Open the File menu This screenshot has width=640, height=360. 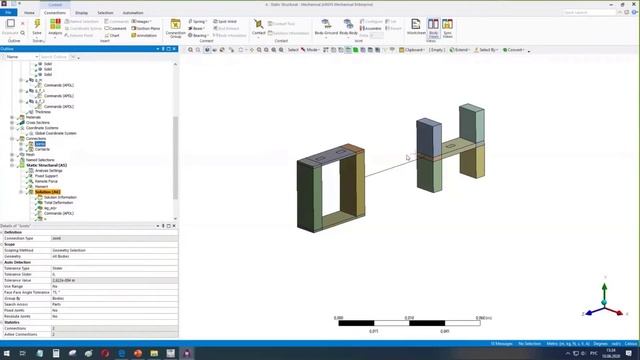pos(8,13)
